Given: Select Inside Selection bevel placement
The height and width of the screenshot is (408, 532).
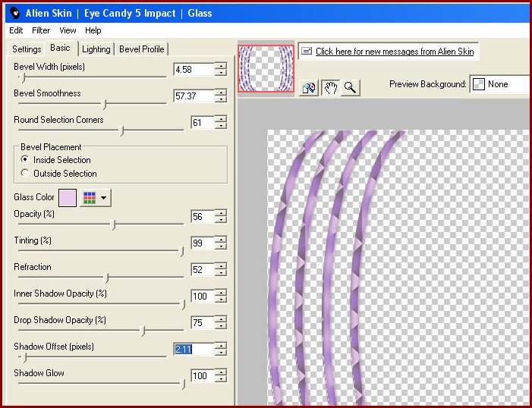Looking at the screenshot, I should coord(55,160).
